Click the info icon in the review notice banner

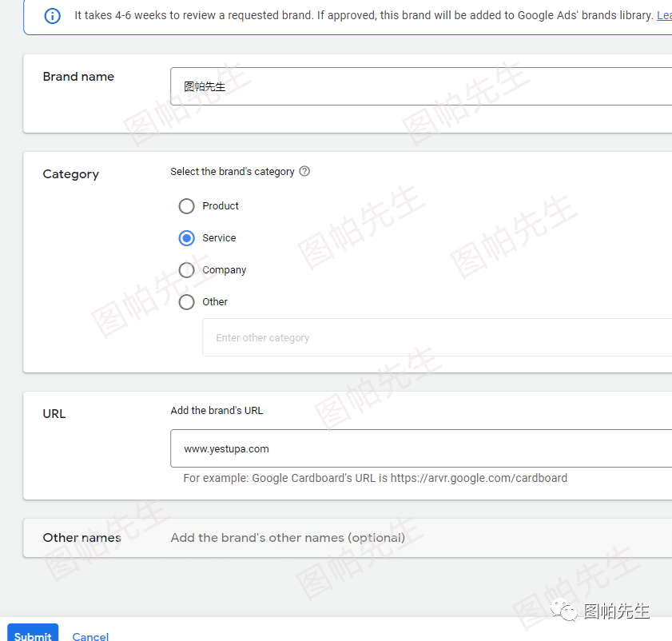coord(52,16)
